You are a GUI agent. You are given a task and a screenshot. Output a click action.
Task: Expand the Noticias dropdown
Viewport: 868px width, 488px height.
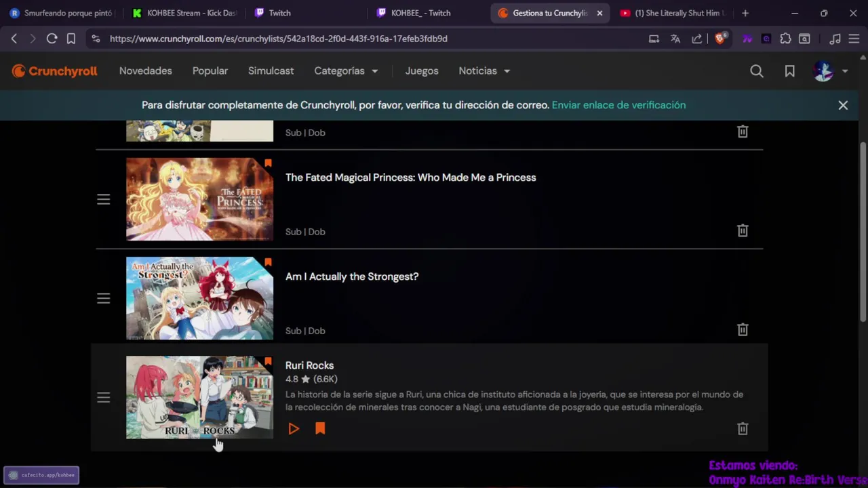[x=484, y=71]
